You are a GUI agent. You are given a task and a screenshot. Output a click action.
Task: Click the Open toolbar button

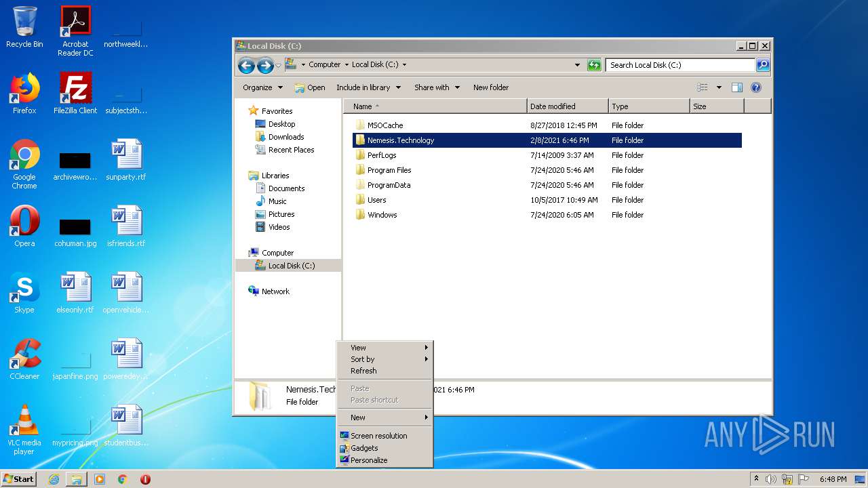310,87
